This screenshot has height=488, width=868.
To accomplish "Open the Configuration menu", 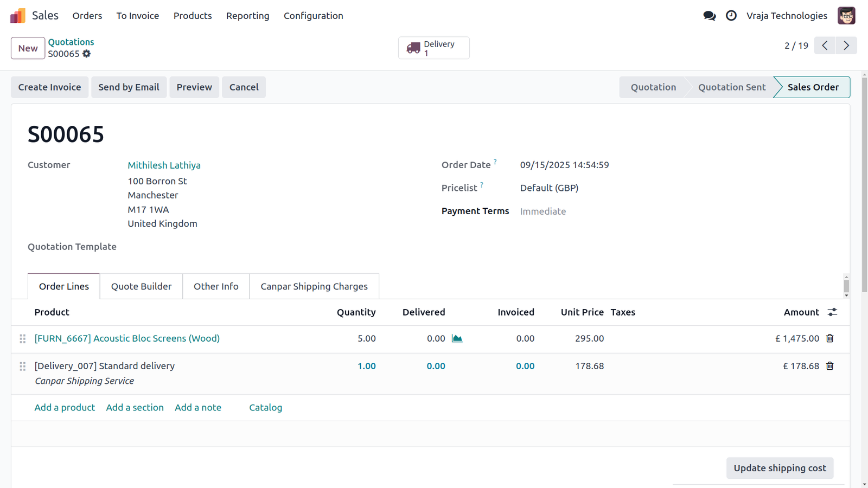I will point(314,16).
